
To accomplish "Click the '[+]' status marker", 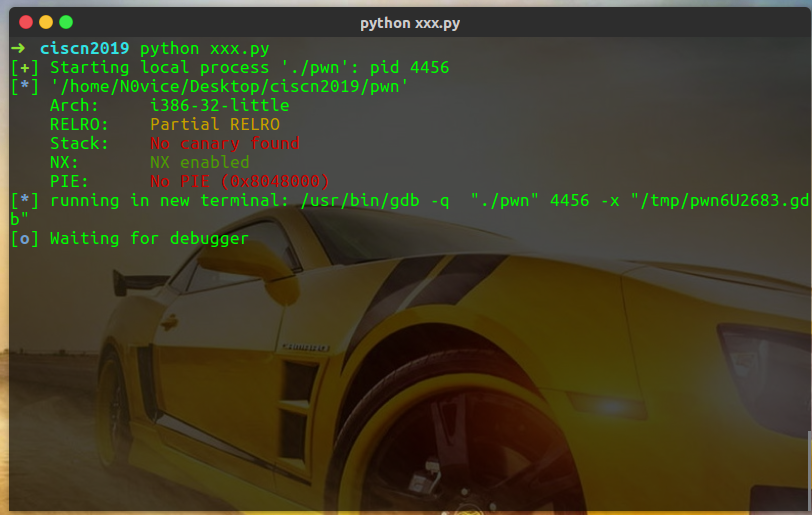I will 24,67.
